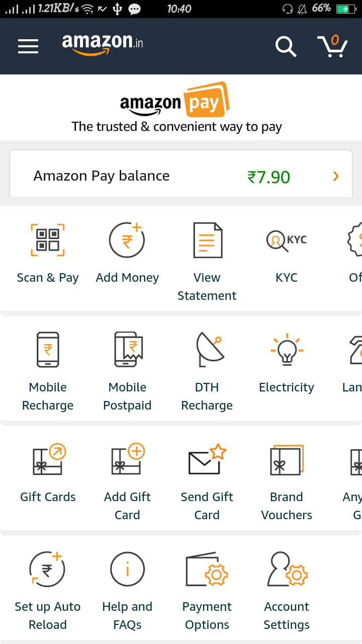Open Scan & Pay QR scanner
This screenshot has width=362, height=644.
48,240
